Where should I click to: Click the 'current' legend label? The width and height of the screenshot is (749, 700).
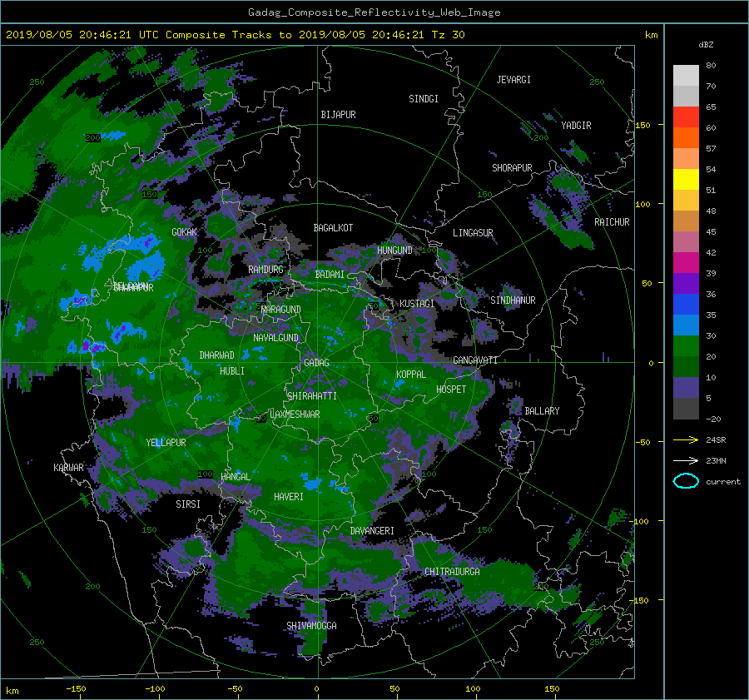point(722,482)
